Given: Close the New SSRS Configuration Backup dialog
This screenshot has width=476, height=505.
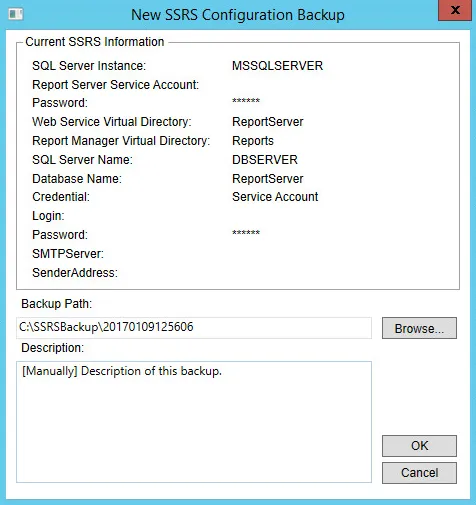Looking at the screenshot, I should (x=455, y=10).
